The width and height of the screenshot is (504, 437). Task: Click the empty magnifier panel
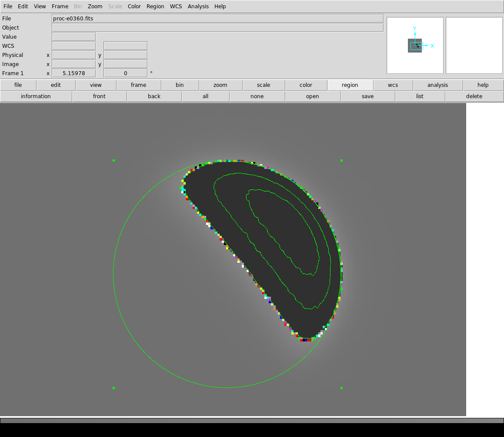[474, 46]
